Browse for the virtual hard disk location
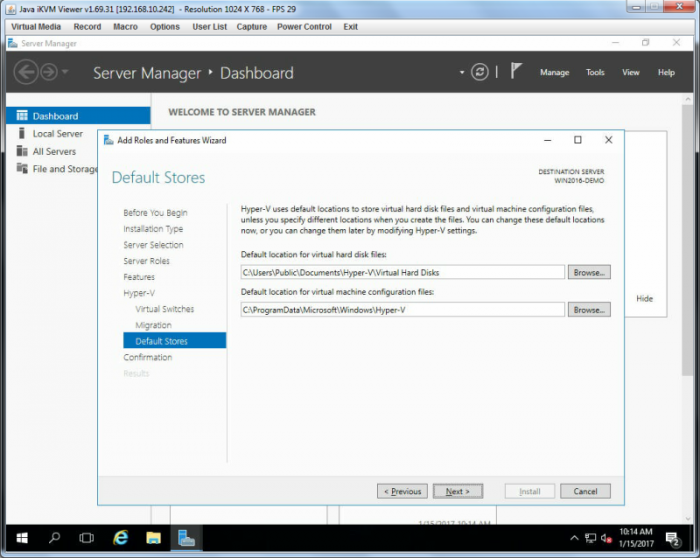 tap(589, 272)
